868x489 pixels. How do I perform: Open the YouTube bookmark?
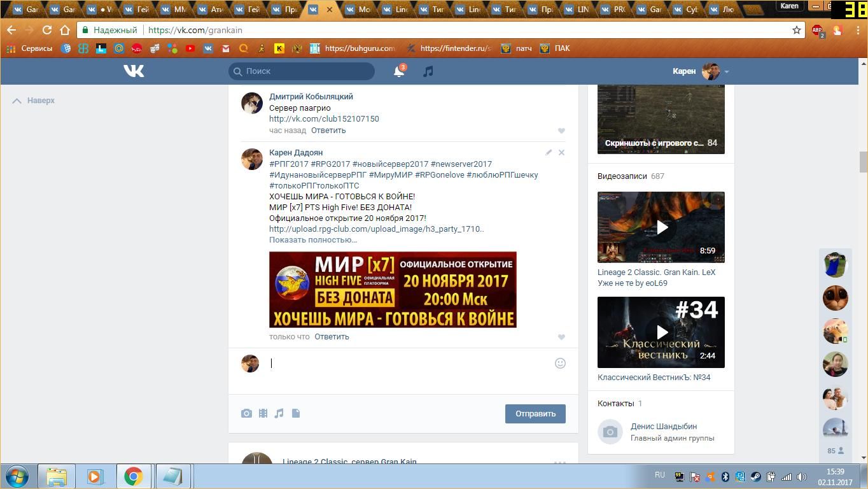190,48
